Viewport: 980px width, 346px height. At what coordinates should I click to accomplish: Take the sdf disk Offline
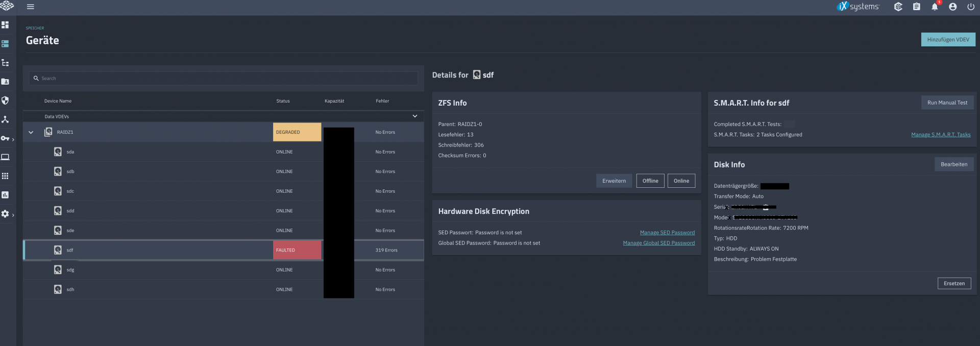650,181
